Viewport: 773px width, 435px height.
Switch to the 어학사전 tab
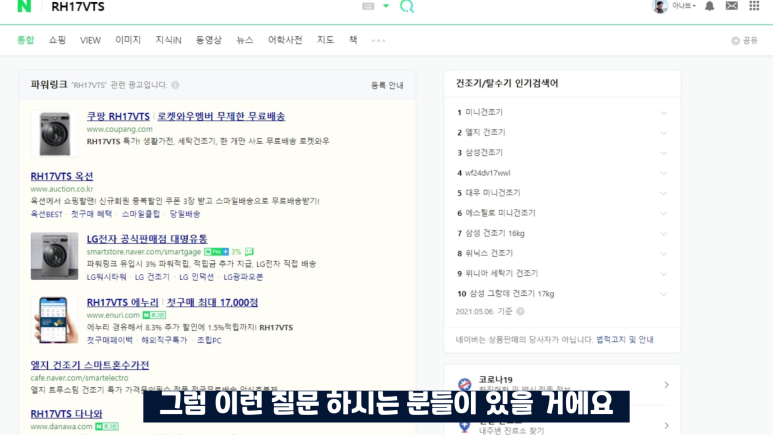[285, 40]
